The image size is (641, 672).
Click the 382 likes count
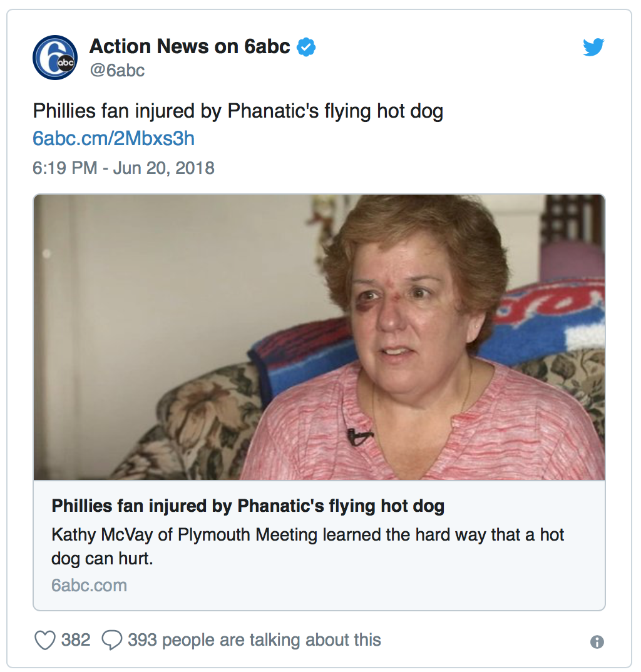(x=76, y=640)
